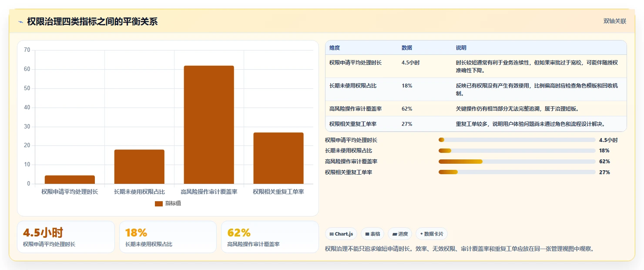The width and height of the screenshot is (644, 270).
Task: Click the 说明 column header
Action: [x=461, y=48]
